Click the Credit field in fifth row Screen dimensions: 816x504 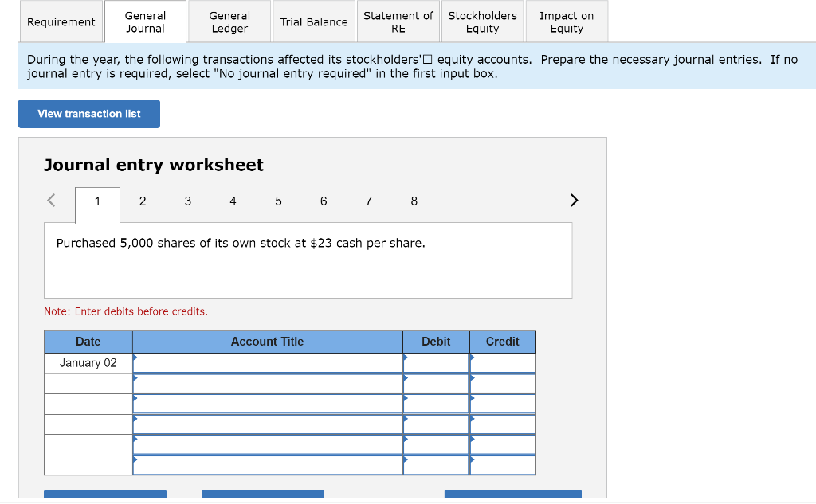click(503, 445)
